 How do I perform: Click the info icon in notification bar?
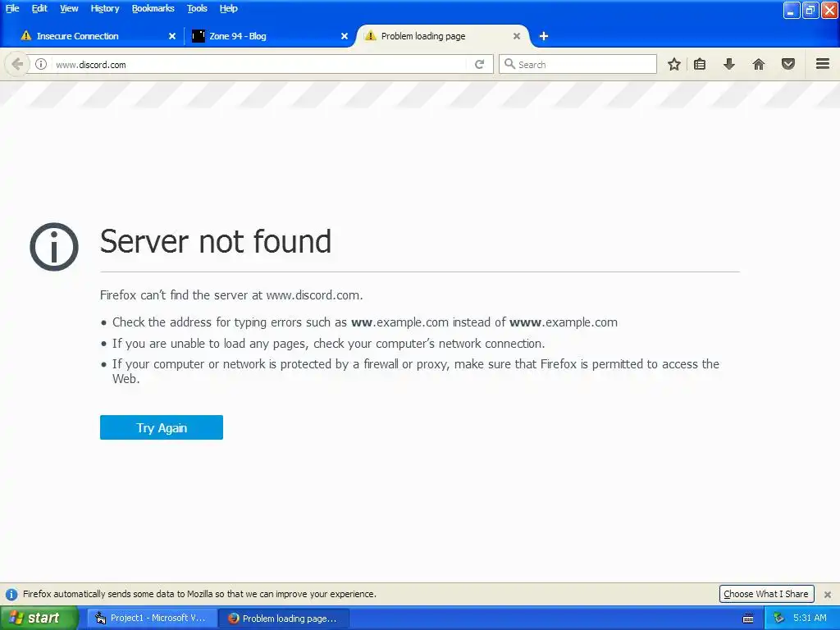pos(11,594)
